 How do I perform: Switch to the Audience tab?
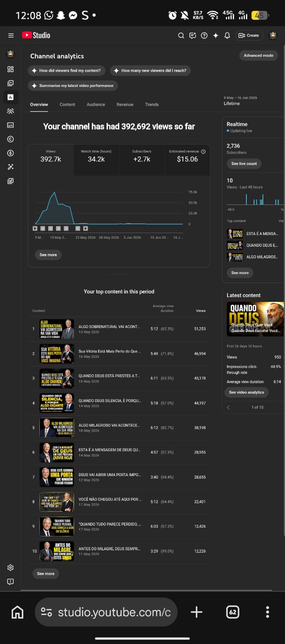pos(96,105)
